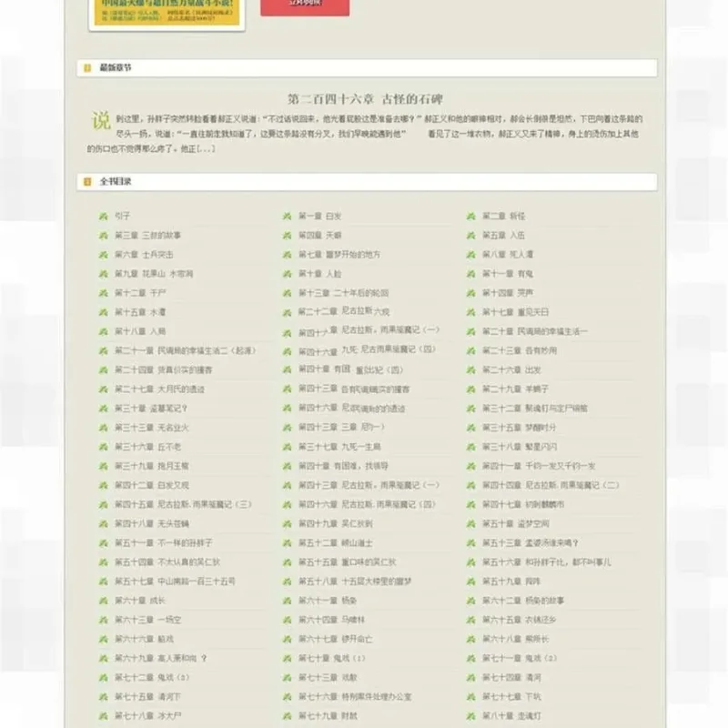728x728 pixels.
Task: Open the latest chapter 第二百四十六章 古怪的石碑
Action: tap(365, 99)
